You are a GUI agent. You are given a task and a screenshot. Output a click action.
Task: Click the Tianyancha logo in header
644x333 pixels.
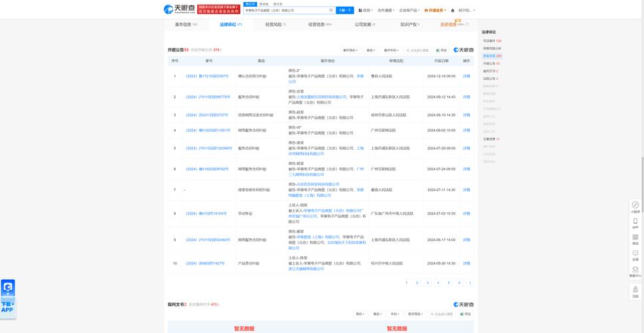180,9
